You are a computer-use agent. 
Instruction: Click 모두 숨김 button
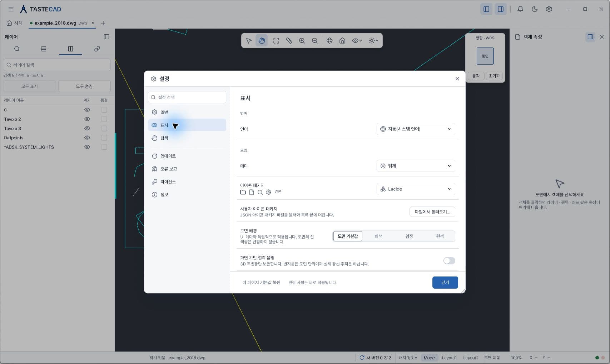pyautogui.click(x=84, y=86)
